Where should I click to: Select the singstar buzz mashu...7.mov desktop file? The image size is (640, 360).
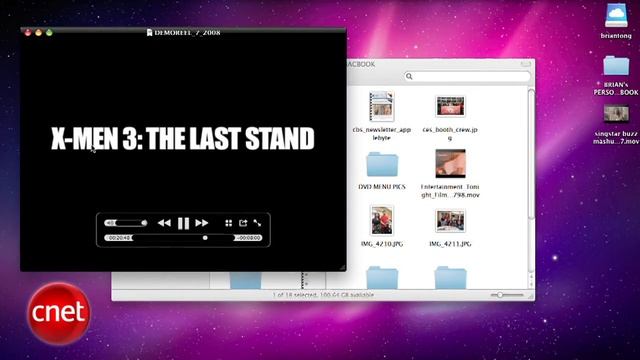[x=616, y=114]
